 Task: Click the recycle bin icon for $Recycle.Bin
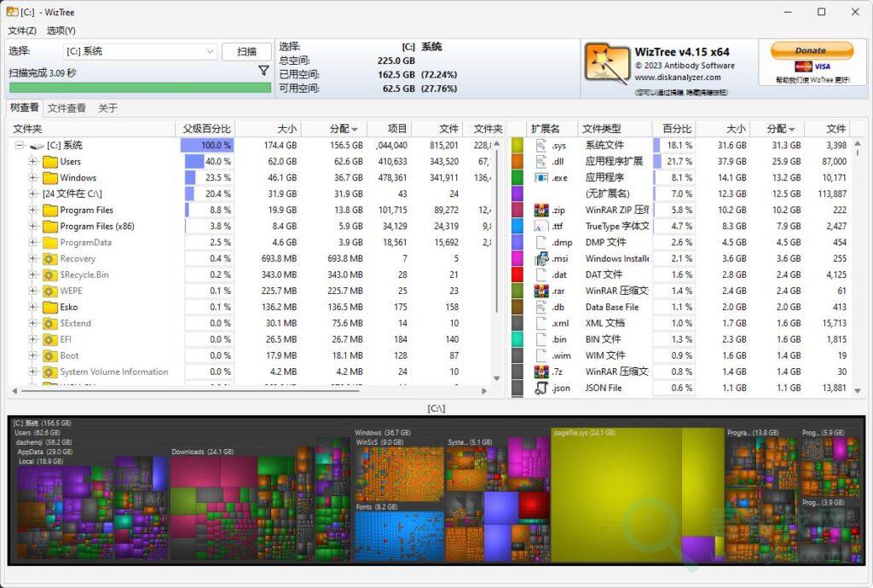click(49, 274)
